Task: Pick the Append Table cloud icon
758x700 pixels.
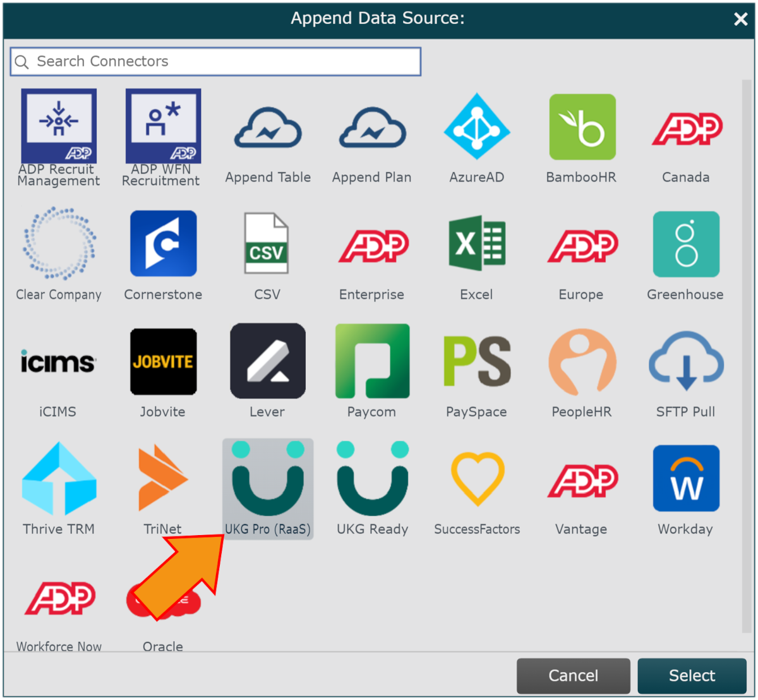Action: (268, 128)
